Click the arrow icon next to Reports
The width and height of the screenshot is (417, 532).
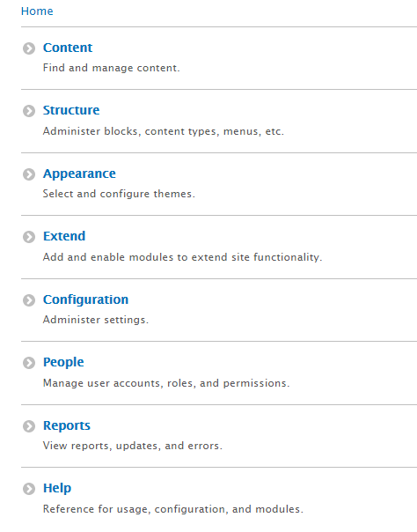coord(29,426)
